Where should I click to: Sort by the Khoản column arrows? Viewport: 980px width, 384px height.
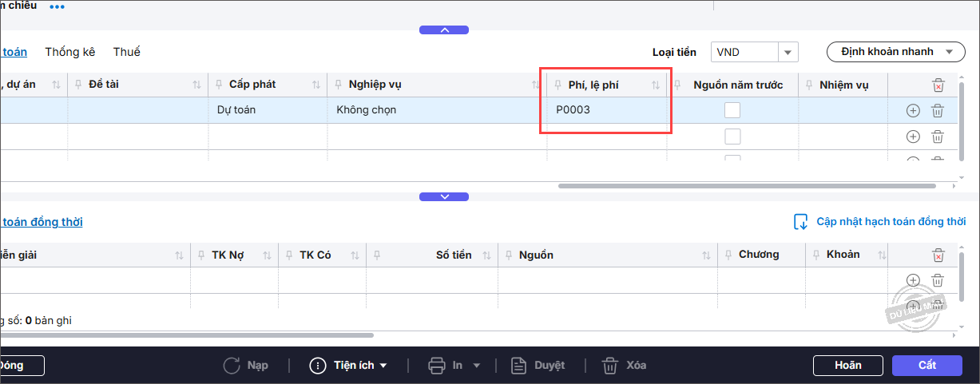[882, 255]
